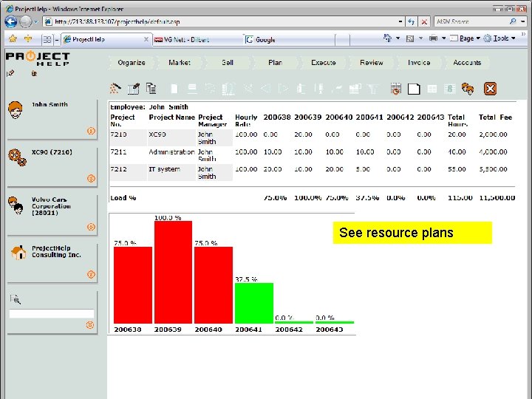Viewport: 532px width, 399px height.
Task: Open the Tools menu
Action: (500, 38)
